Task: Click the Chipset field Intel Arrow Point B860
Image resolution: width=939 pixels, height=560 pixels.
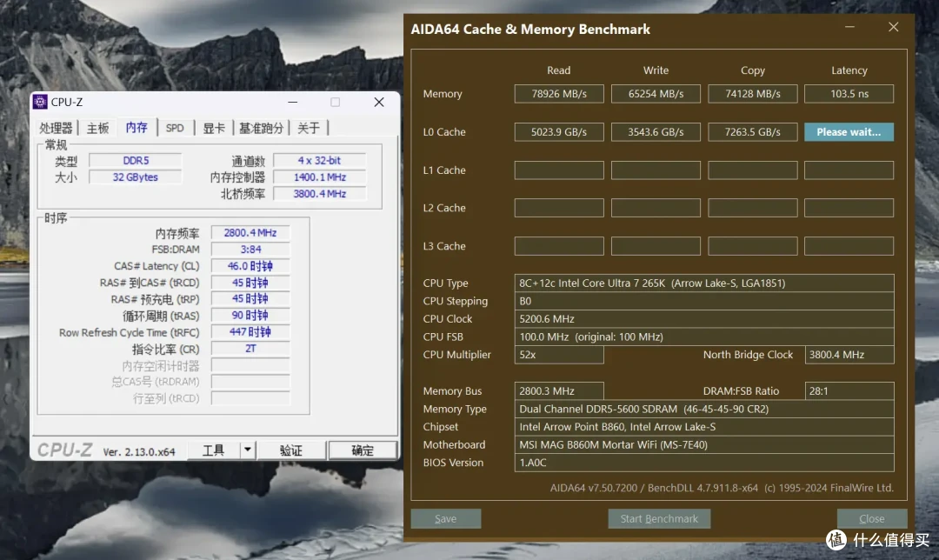Action: tap(704, 427)
